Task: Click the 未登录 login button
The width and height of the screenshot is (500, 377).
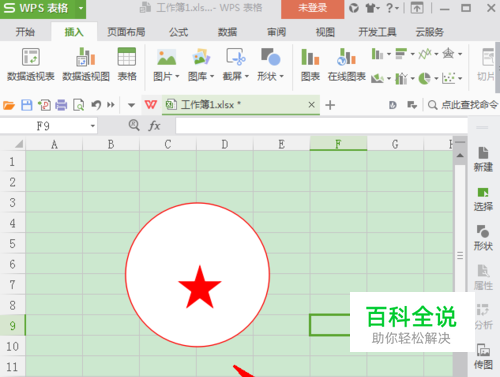Action: click(312, 9)
